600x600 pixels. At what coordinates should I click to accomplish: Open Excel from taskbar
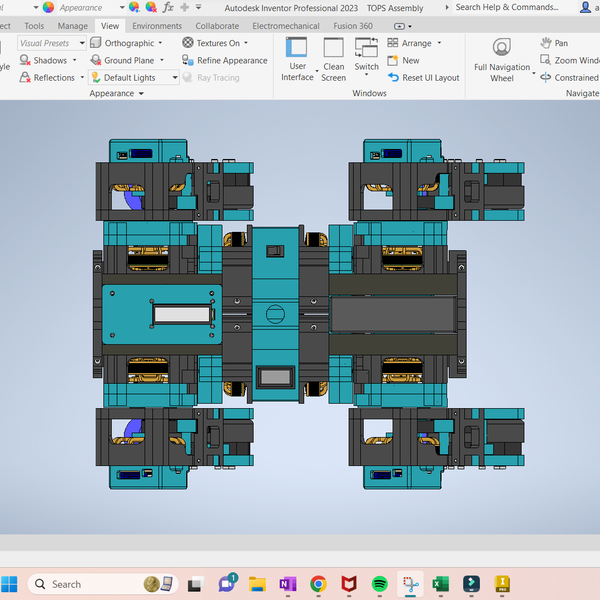point(441,584)
